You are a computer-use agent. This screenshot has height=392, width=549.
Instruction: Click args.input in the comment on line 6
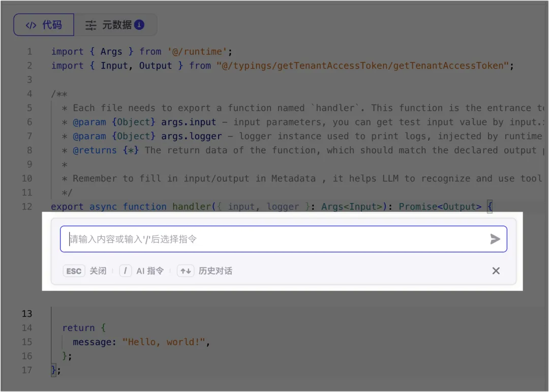[x=189, y=122]
